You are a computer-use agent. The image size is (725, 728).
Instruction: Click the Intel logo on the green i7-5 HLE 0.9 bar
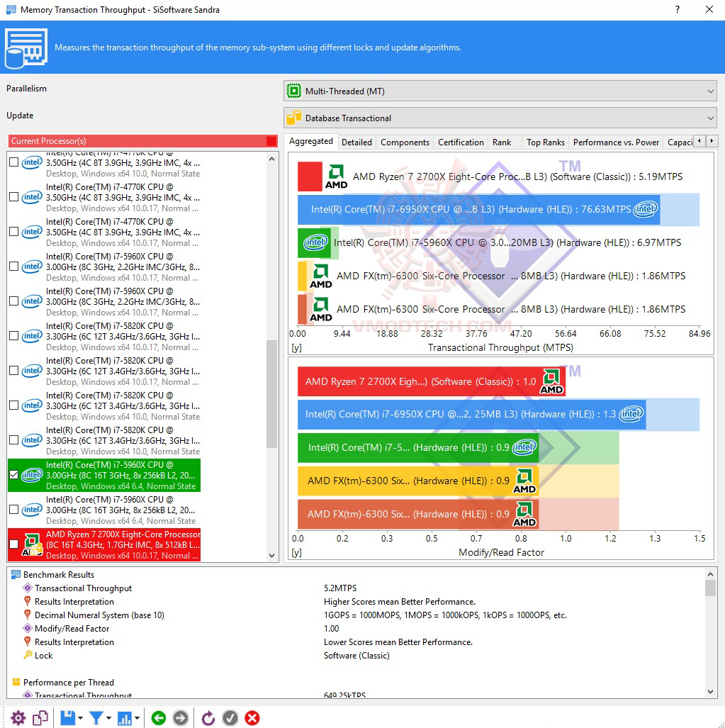[x=524, y=447]
